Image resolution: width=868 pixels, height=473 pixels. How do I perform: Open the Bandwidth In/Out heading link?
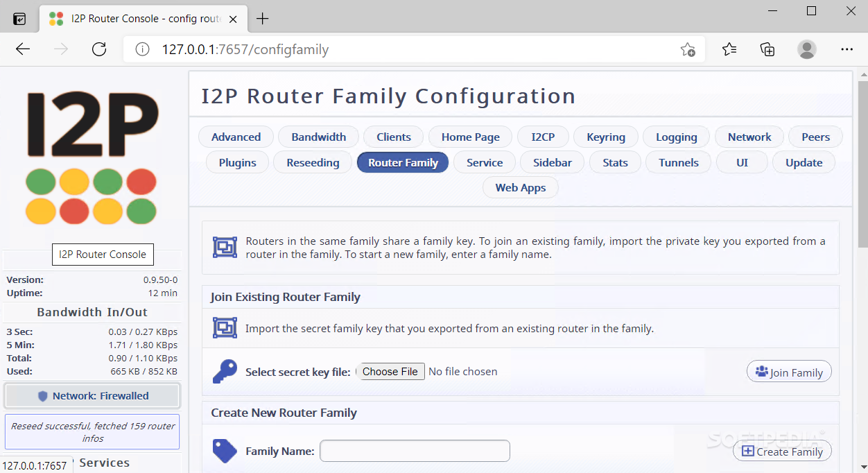[92, 312]
